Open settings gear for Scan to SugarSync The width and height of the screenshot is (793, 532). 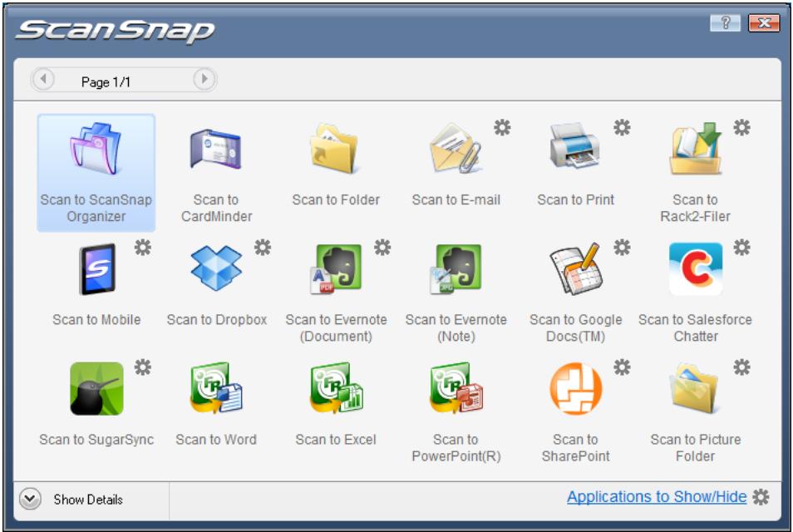click(x=143, y=367)
